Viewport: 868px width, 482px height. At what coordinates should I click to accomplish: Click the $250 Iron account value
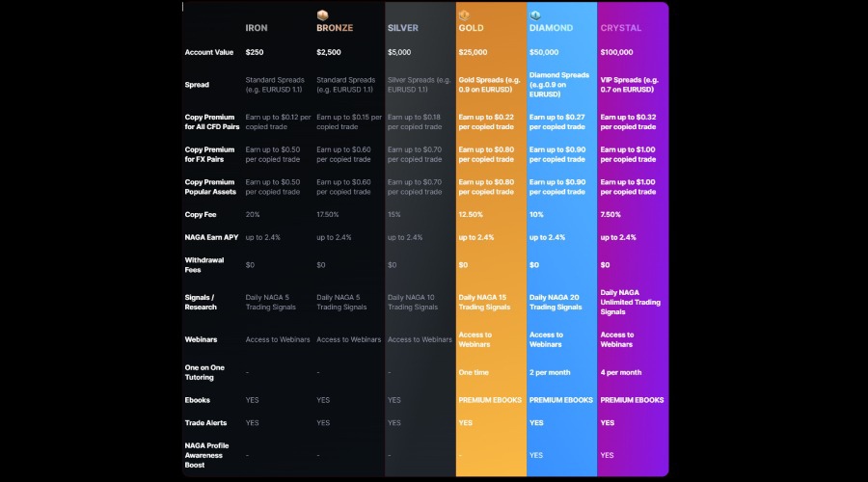pos(254,52)
